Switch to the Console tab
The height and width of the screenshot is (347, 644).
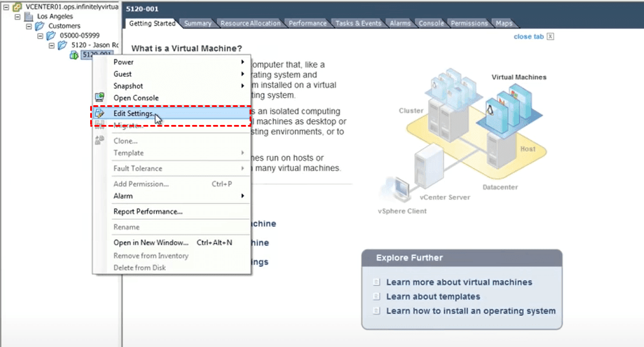tap(431, 23)
